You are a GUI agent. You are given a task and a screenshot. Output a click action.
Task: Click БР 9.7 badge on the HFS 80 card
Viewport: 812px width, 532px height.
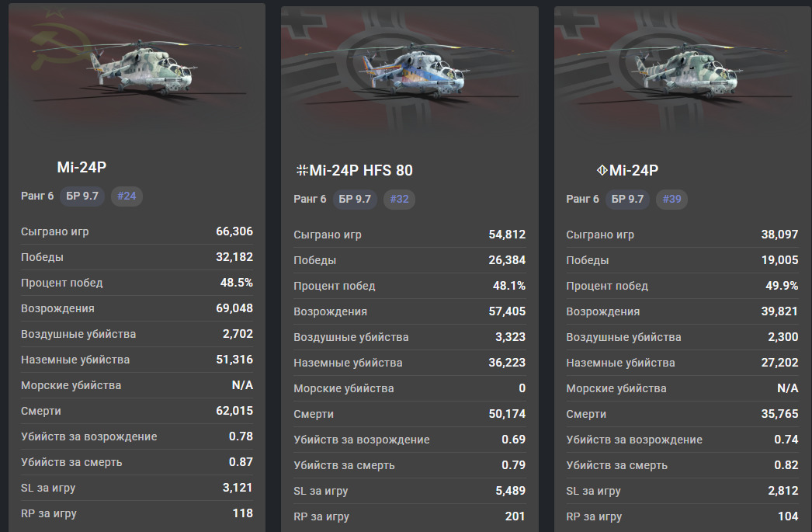(x=354, y=200)
